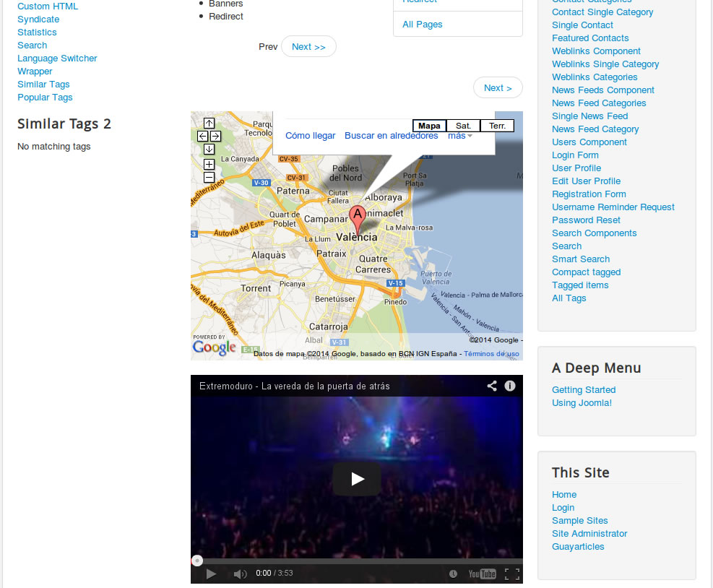
Task: Toggle Watch Later clock icon in player
Action: click(453, 574)
